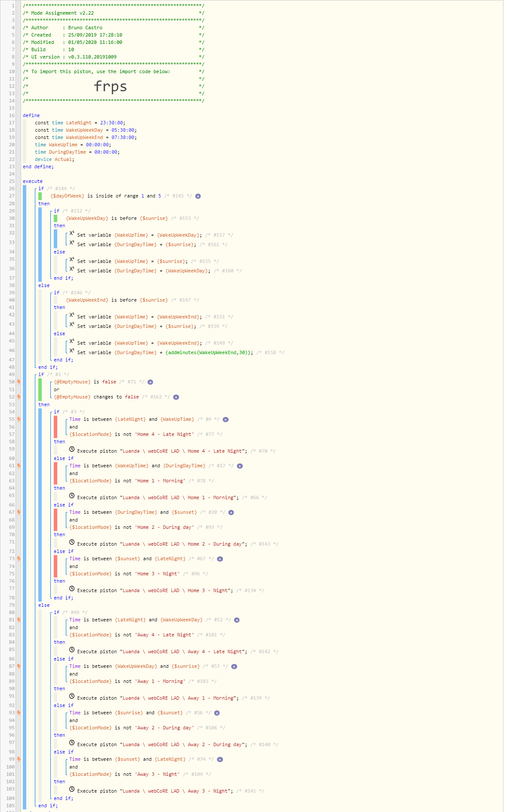Click the plus icon after comment #20
The image size is (507, 812).
(x=231, y=513)
